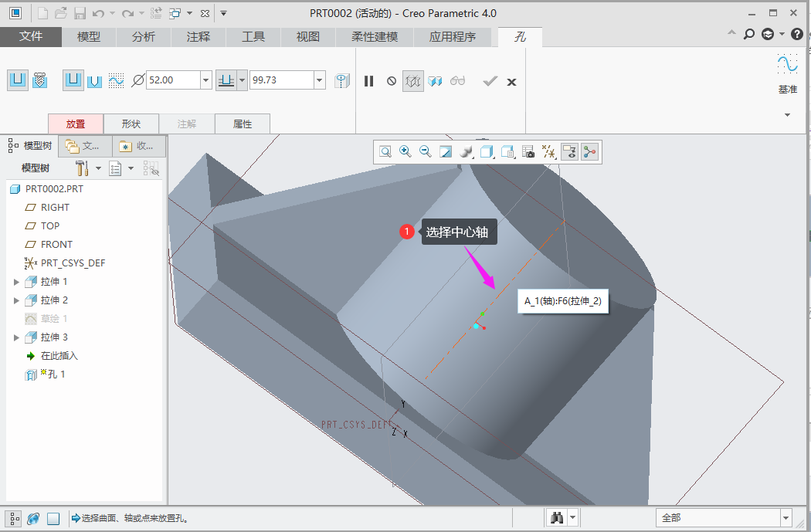
Task: Switch to the 分析 ribbon tab
Action: (x=143, y=37)
